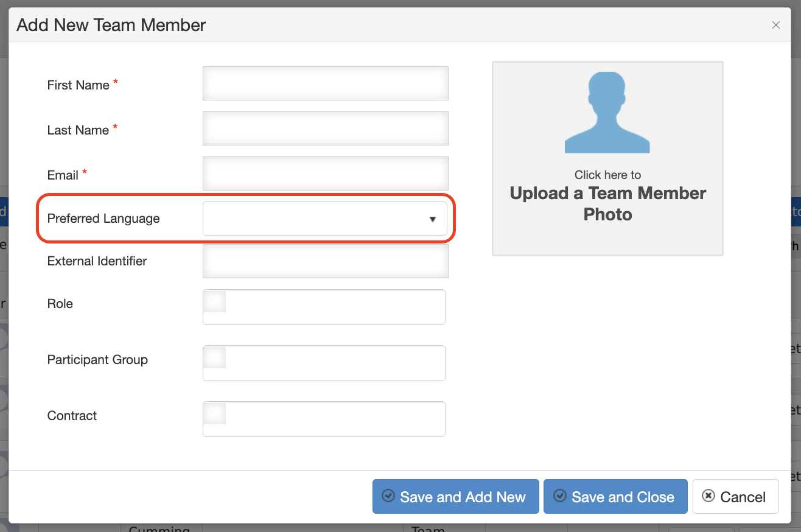Click the Contract selection field
The height and width of the screenshot is (532, 801).
[324, 419]
